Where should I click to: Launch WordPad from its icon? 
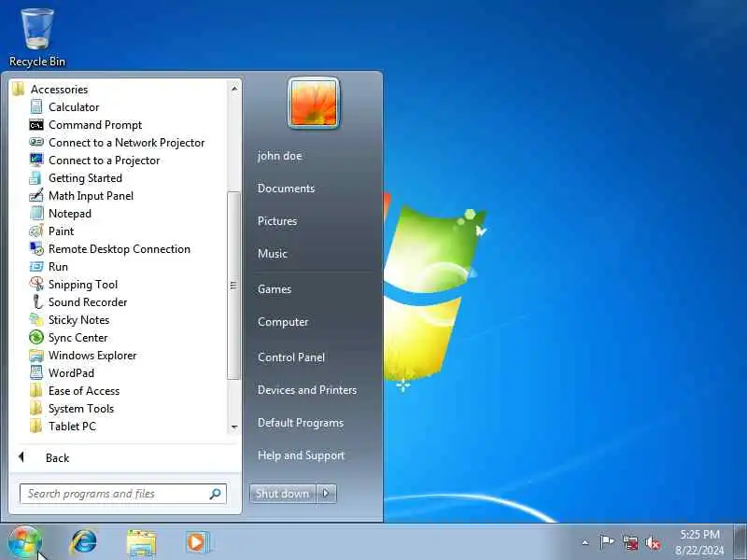coord(36,372)
